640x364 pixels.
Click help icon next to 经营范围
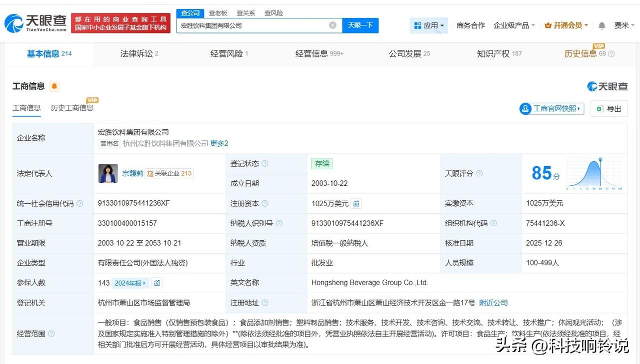(51, 334)
